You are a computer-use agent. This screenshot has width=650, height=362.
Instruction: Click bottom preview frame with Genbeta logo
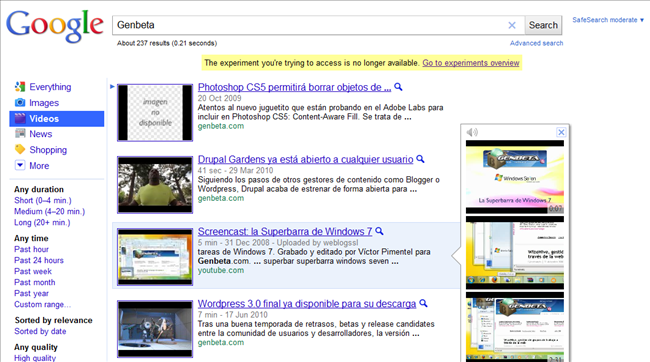(515, 327)
